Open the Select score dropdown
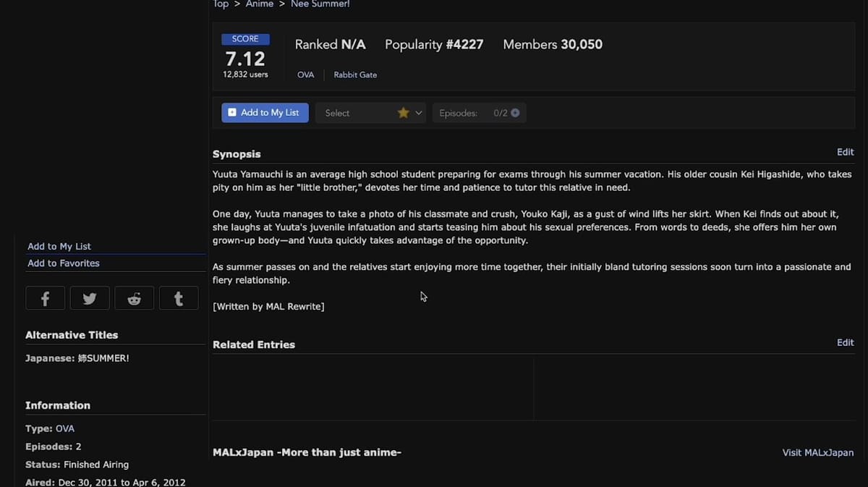868x487 pixels. pyautogui.click(x=354, y=113)
